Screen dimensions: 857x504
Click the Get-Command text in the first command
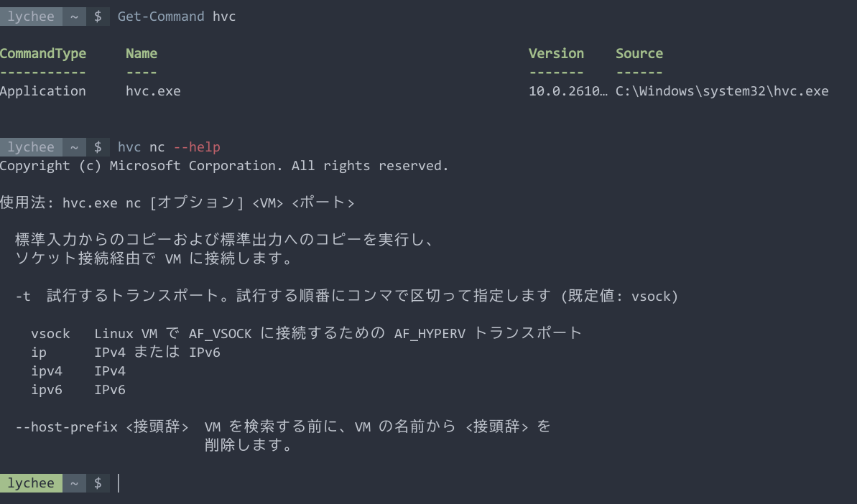pos(161,17)
